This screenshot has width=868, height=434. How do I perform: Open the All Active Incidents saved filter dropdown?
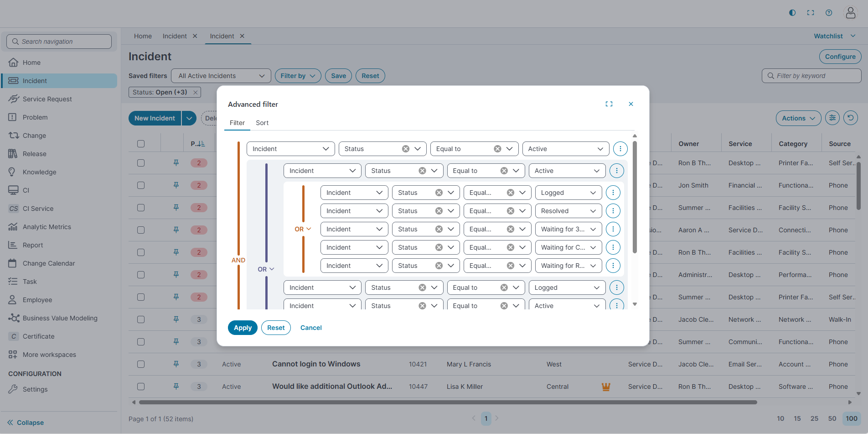221,76
